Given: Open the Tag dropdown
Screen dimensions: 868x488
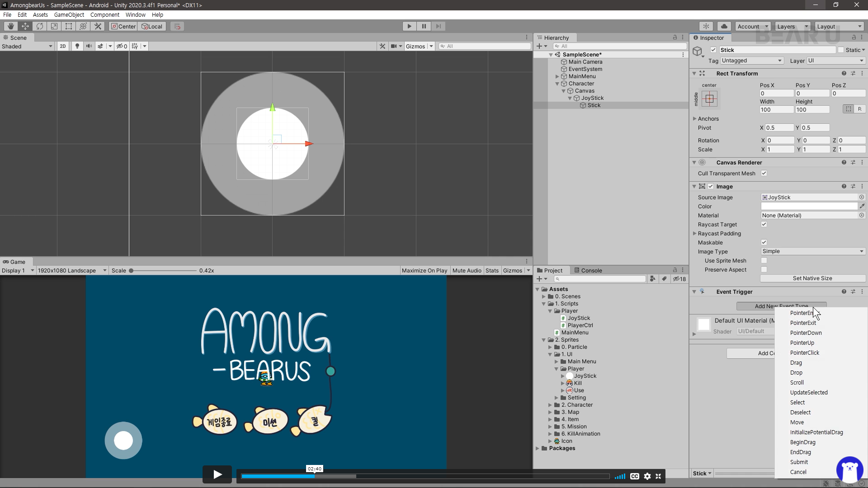Looking at the screenshot, I should (752, 61).
